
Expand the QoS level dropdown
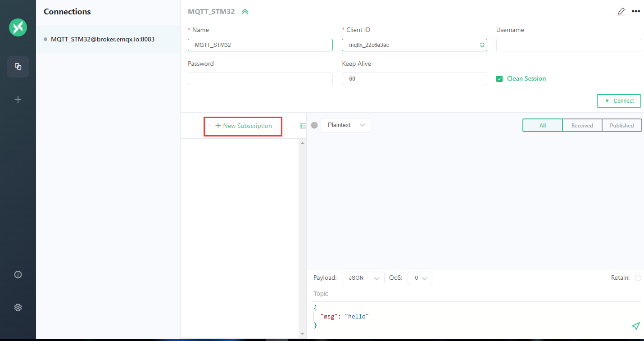[420, 278]
